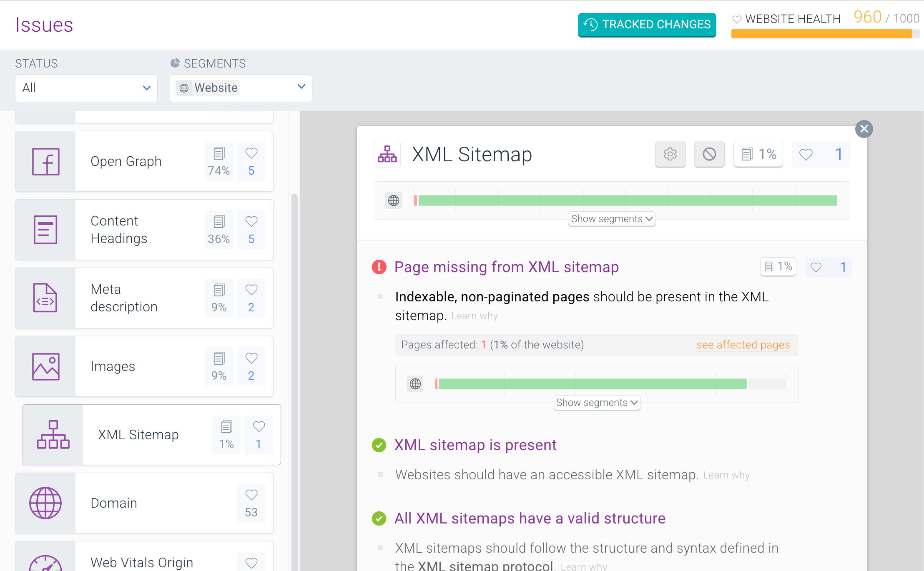Viewport: 924px width, 571px height.
Task: Open the Status All dropdown
Action: coord(86,88)
